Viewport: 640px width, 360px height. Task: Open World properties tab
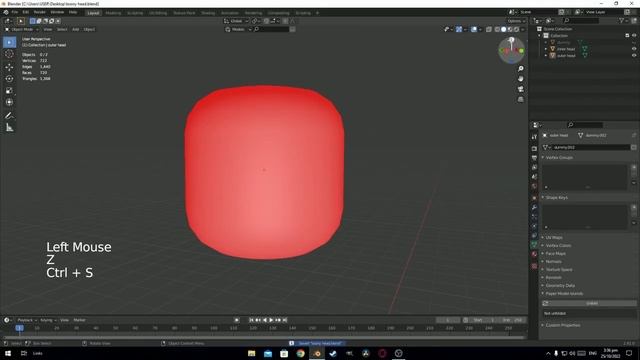coord(534,187)
